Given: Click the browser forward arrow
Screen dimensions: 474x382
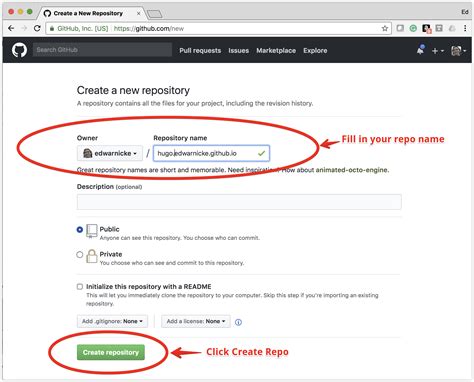Looking at the screenshot, I should (x=24, y=28).
